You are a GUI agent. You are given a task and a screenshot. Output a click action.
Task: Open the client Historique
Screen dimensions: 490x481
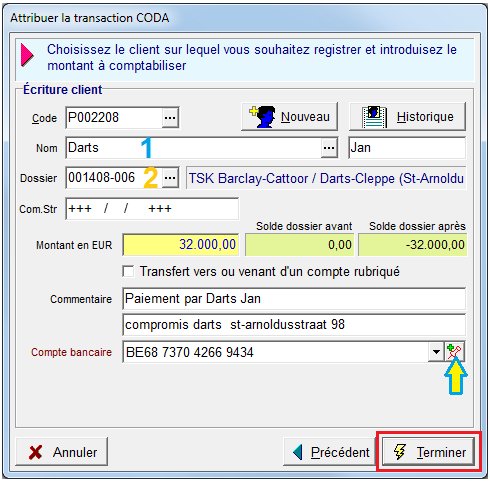click(407, 117)
